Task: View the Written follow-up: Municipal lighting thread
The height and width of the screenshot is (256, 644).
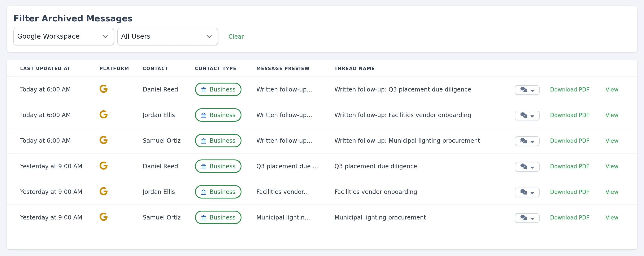Action: click(612, 141)
